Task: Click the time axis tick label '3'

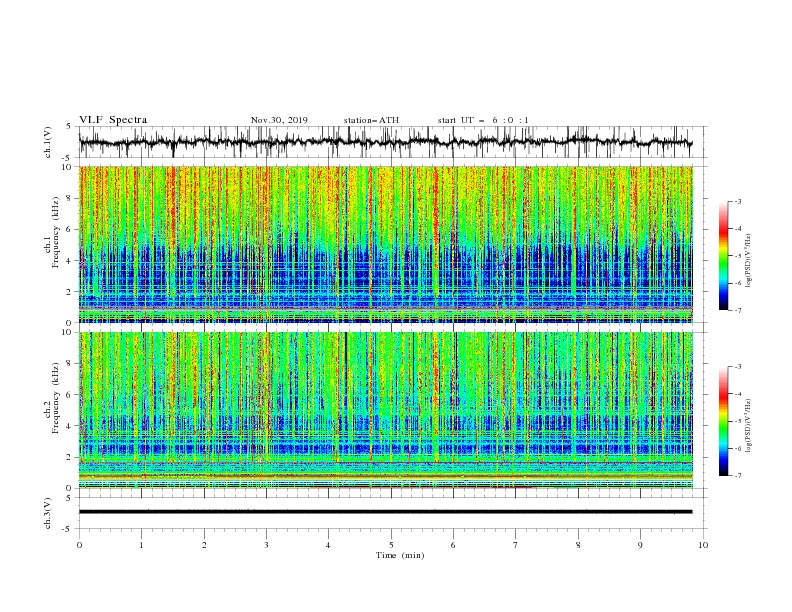Action: click(x=266, y=545)
